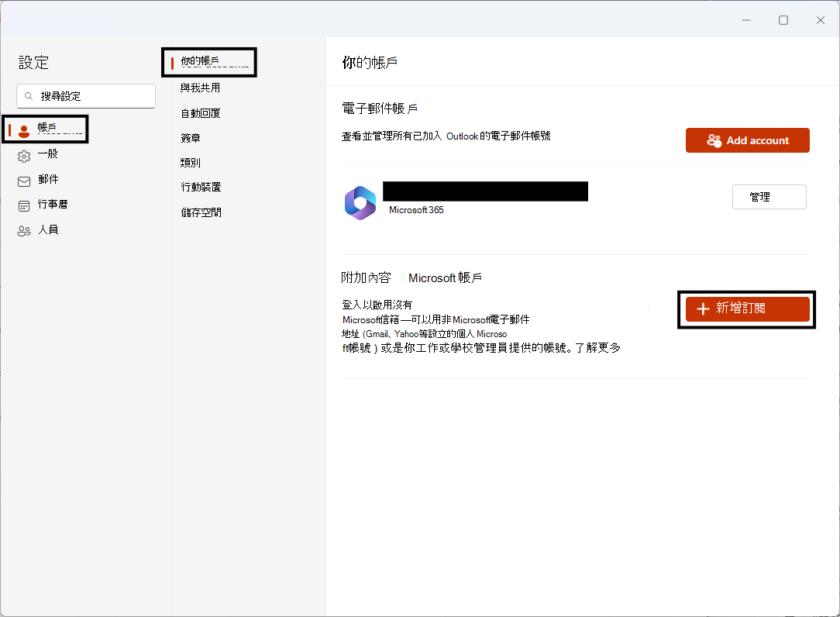Select the 儲存空間 sub-page
This screenshot has height=617, width=840.
[x=201, y=212]
